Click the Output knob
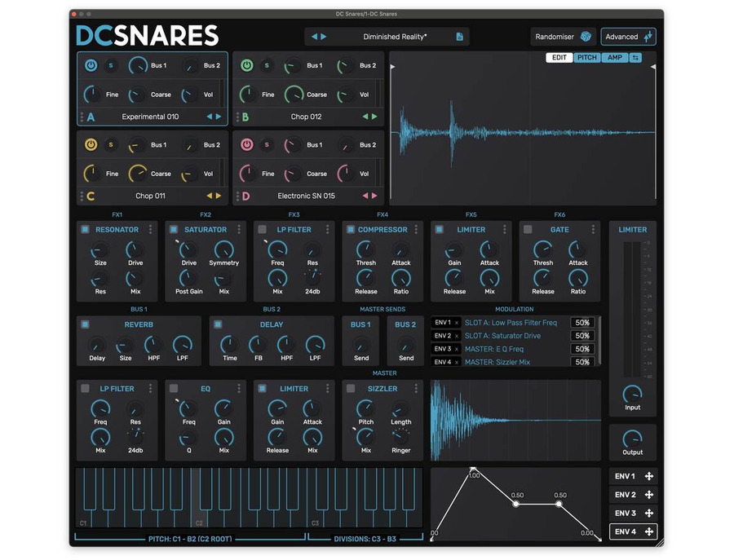 coord(632,439)
